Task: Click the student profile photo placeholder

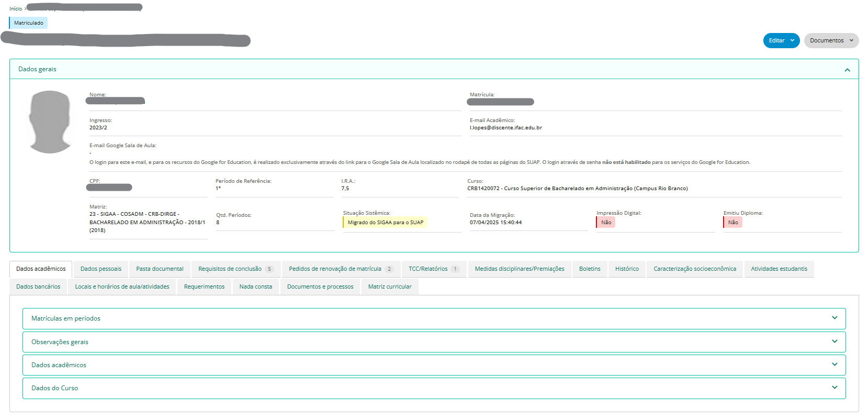Action: 50,122
